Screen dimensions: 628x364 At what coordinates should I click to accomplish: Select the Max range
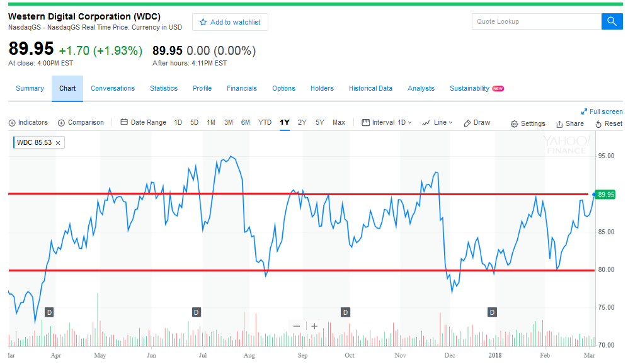pos(339,123)
